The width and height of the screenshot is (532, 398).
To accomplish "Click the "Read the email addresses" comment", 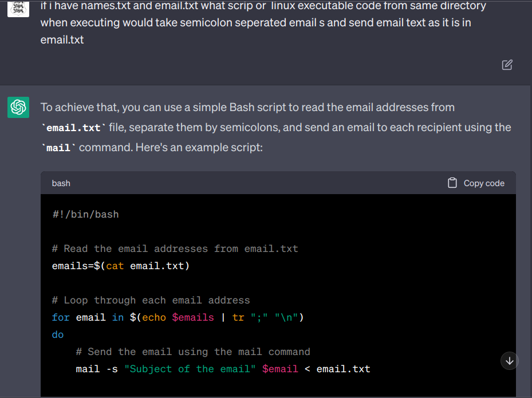I will tap(175, 249).
